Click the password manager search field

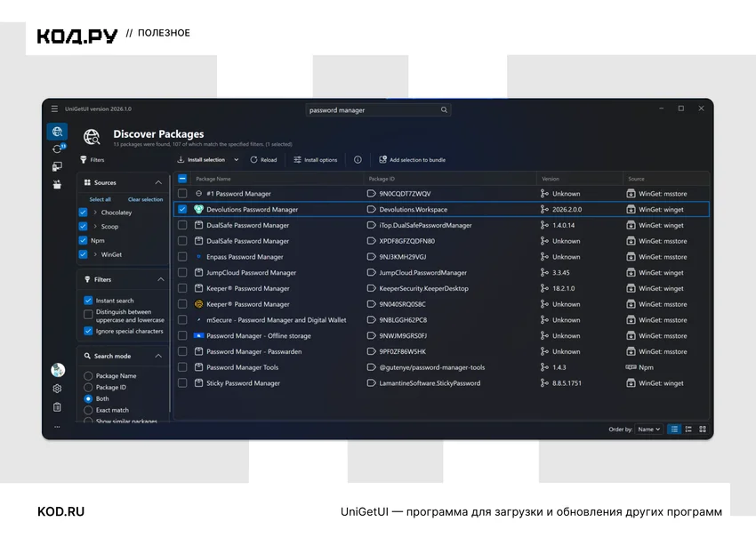pos(378,110)
